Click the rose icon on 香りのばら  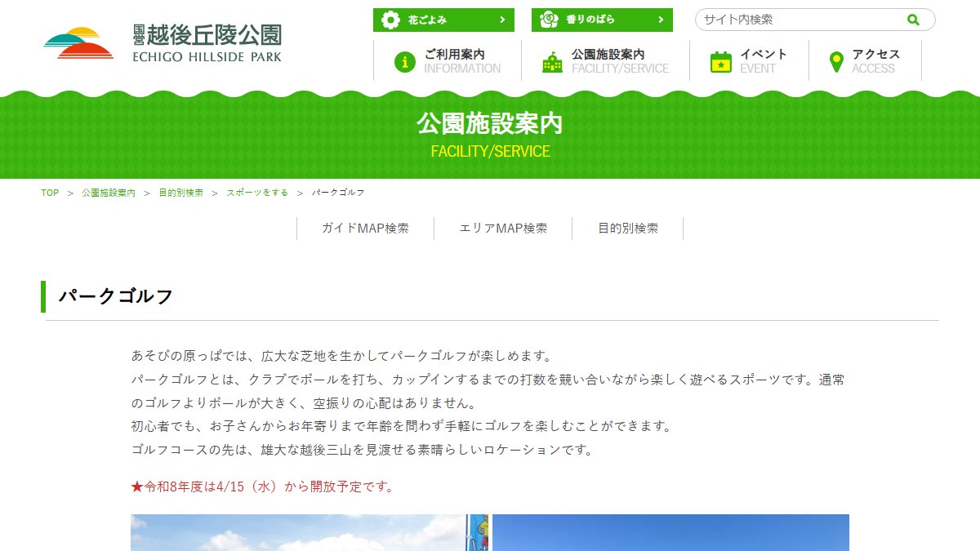point(550,20)
